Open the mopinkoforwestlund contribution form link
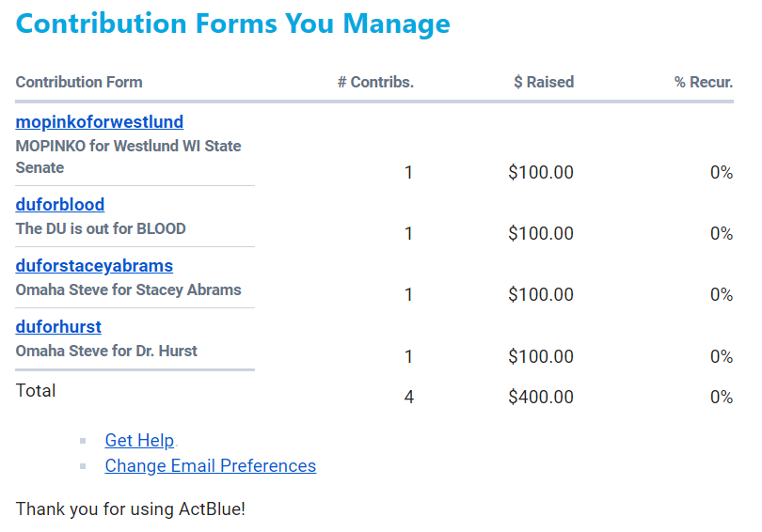 pos(99,122)
